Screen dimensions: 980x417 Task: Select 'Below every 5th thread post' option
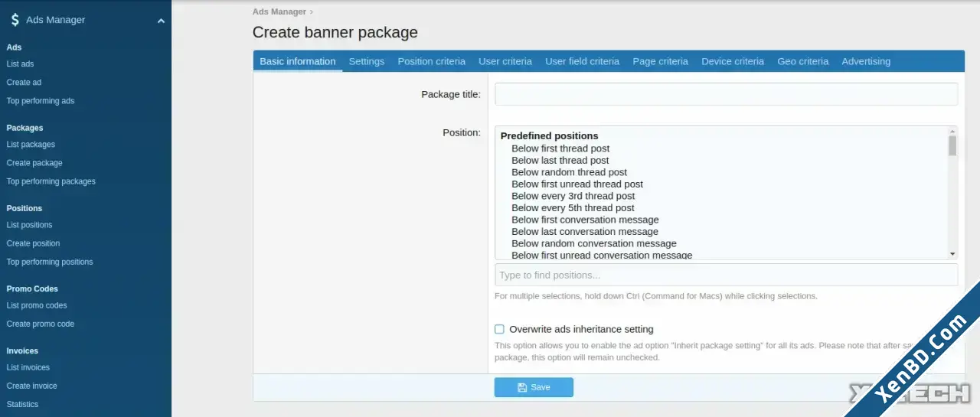(x=573, y=207)
